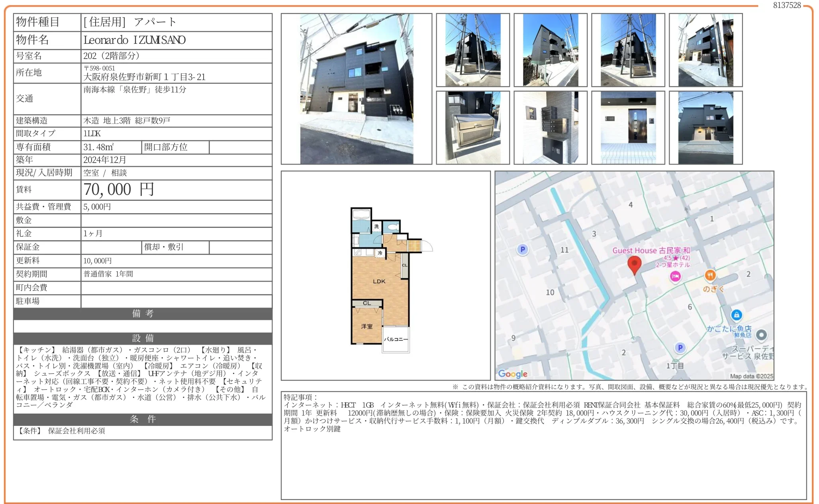819x504 pixels.
Task: Open the large building exterior photo
Action: [357, 89]
